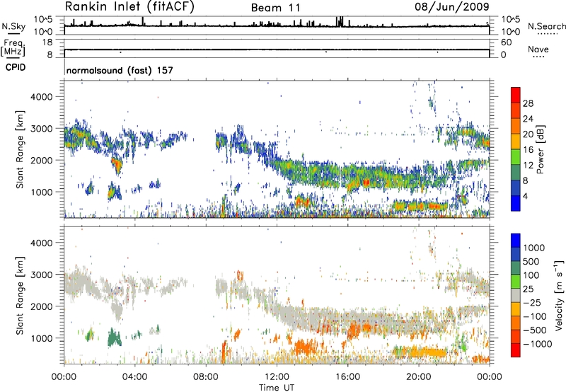Click the '20:00' time tick label
The width and height of the screenshot is (566, 392).
[418, 377]
